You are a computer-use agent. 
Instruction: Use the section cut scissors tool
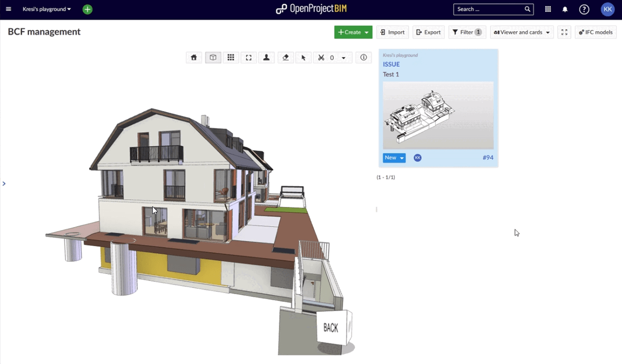(321, 57)
